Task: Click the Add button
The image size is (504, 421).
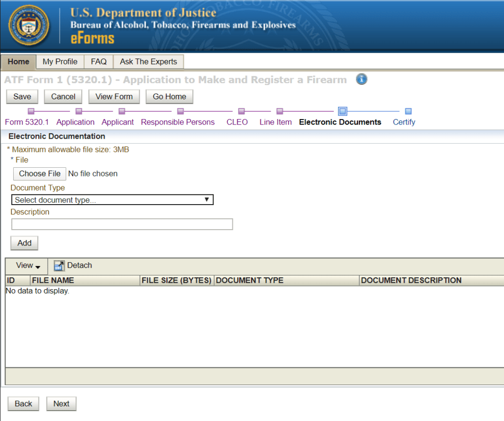Action: pyautogui.click(x=25, y=243)
